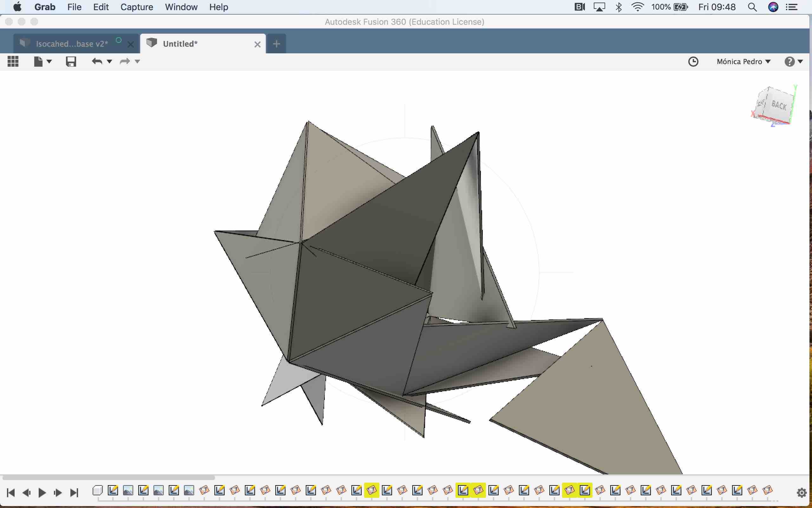Viewport: 812px width, 508px height.
Task: Click the Help question mark icon
Action: tap(789, 62)
